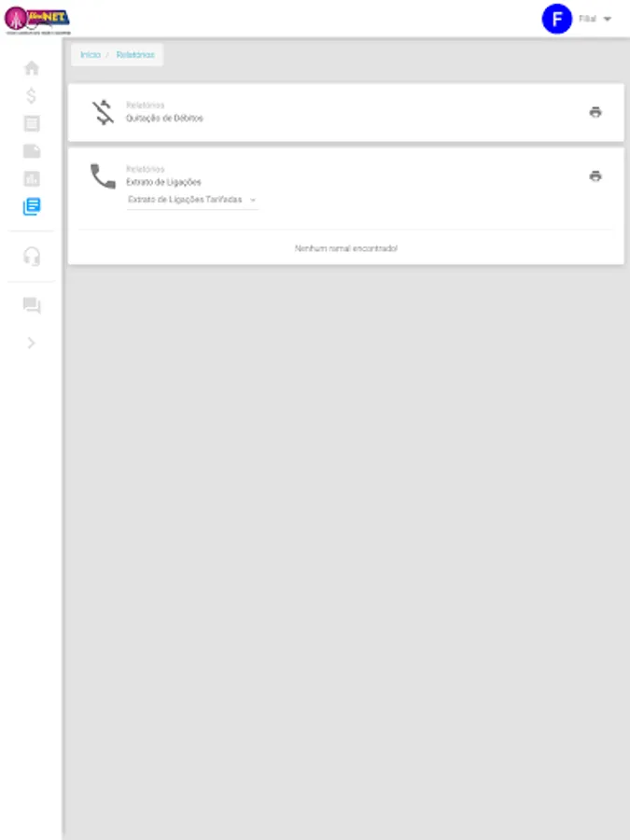This screenshot has width=630, height=840.
Task: Expand the sidebar with the chevron arrow
Action: click(31, 343)
